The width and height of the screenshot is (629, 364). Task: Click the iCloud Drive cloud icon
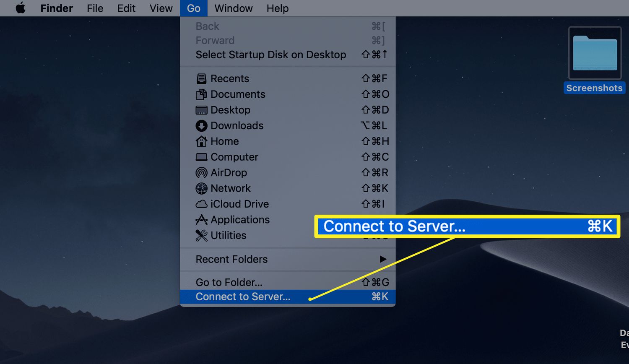(x=201, y=204)
